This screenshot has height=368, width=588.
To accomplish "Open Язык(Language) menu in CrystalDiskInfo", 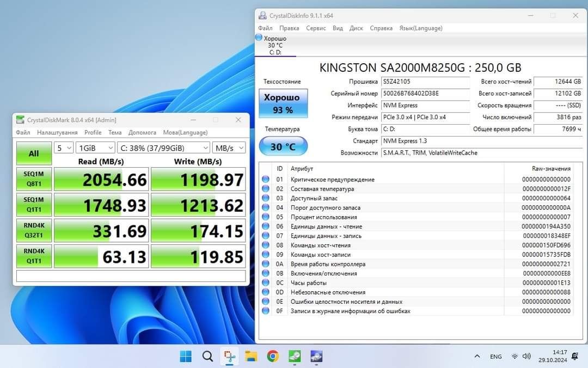I will (x=421, y=28).
